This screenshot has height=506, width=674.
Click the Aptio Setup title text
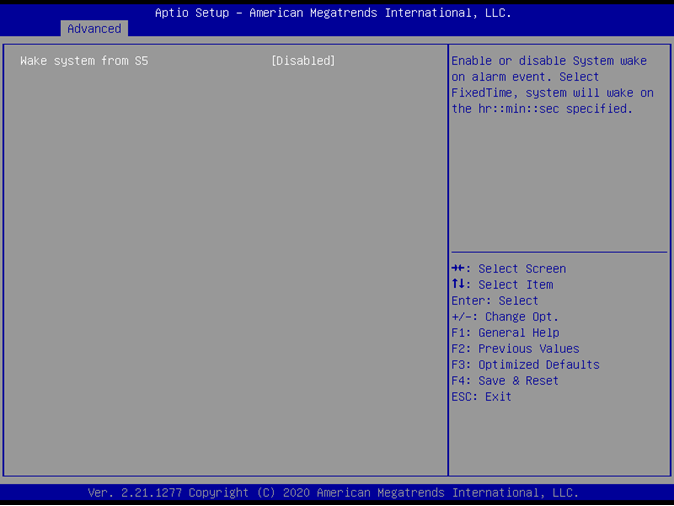[x=333, y=13]
